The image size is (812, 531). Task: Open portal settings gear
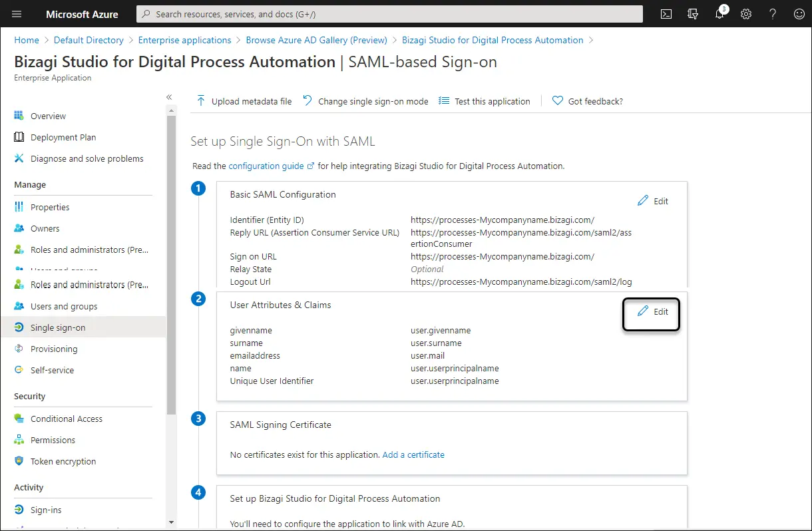coord(746,14)
